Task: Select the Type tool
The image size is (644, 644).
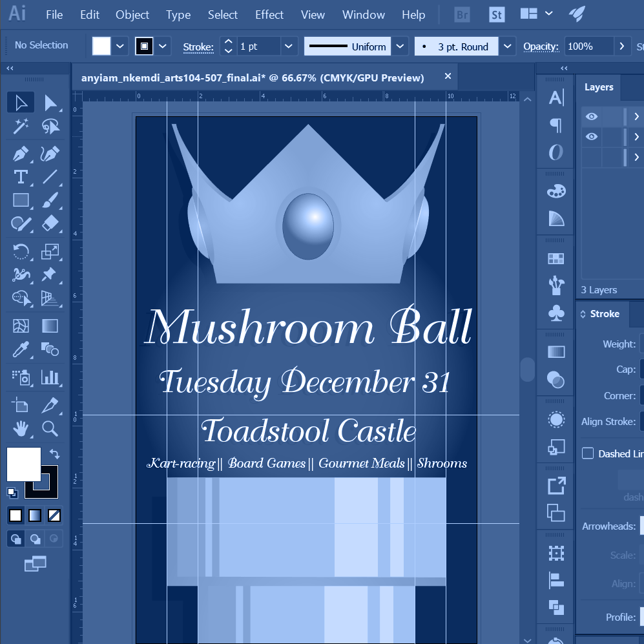Action: pos(21,177)
